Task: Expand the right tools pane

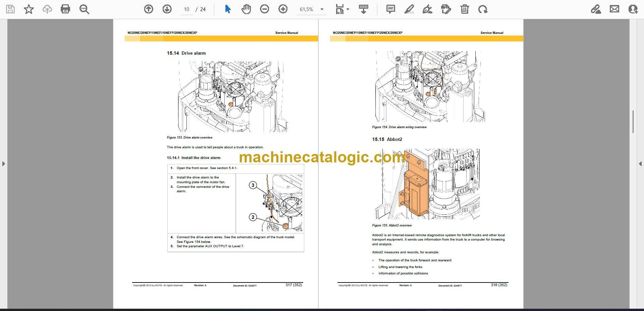Action: [x=640, y=164]
